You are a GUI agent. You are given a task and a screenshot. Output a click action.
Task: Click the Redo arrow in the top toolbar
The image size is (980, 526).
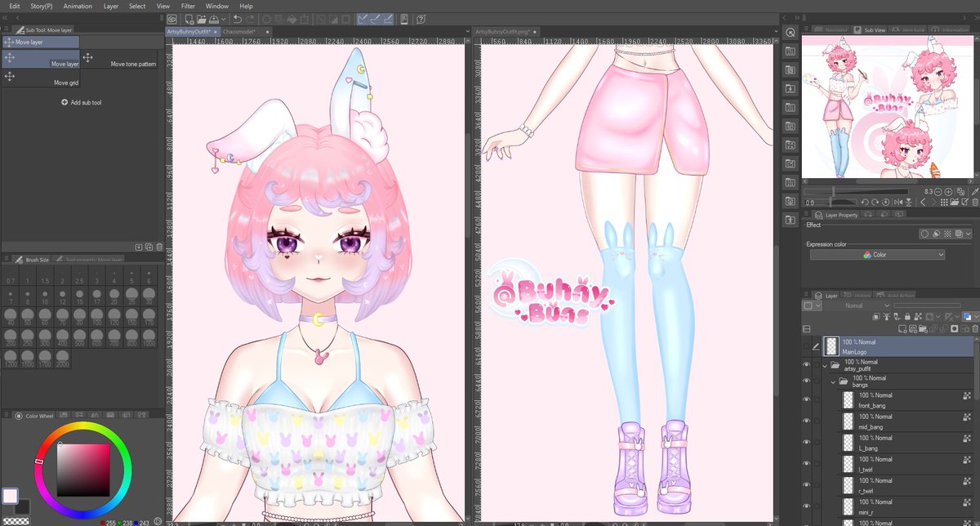point(250,19)
